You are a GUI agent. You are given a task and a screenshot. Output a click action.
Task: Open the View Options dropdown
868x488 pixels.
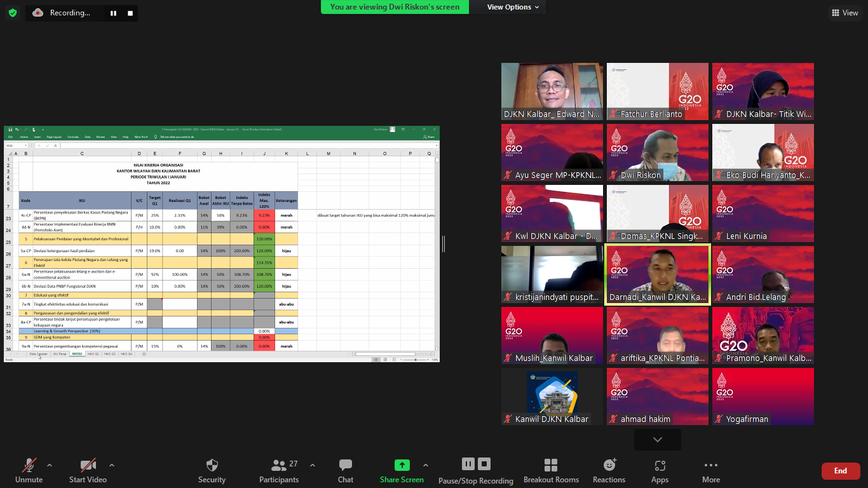click(x=513, y=7)
